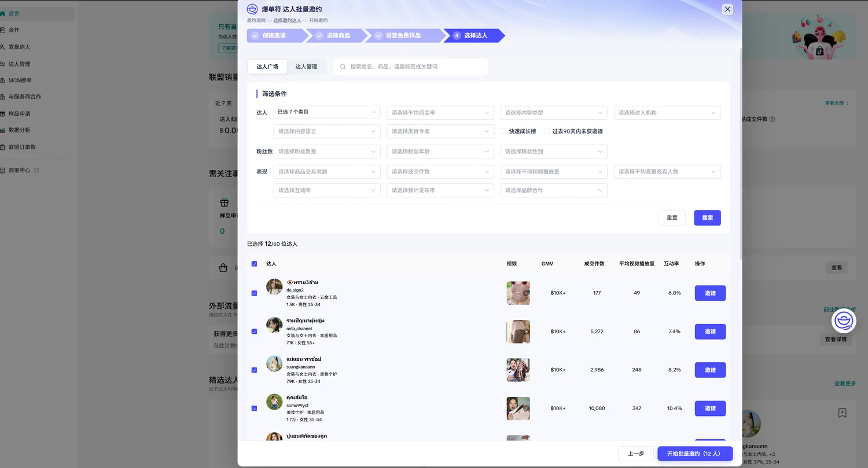
Task: Click the bookmark icon on creator card
Action: [x=843, y=412]
